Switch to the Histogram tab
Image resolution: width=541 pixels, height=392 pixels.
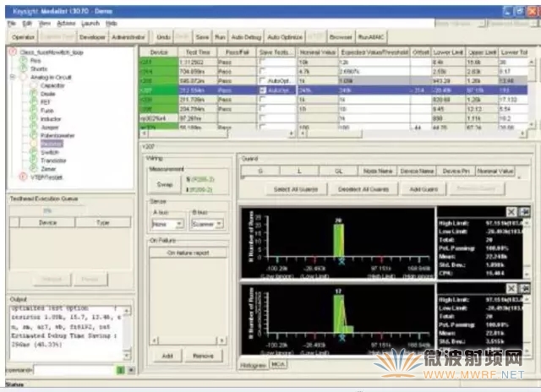point(253,365)
